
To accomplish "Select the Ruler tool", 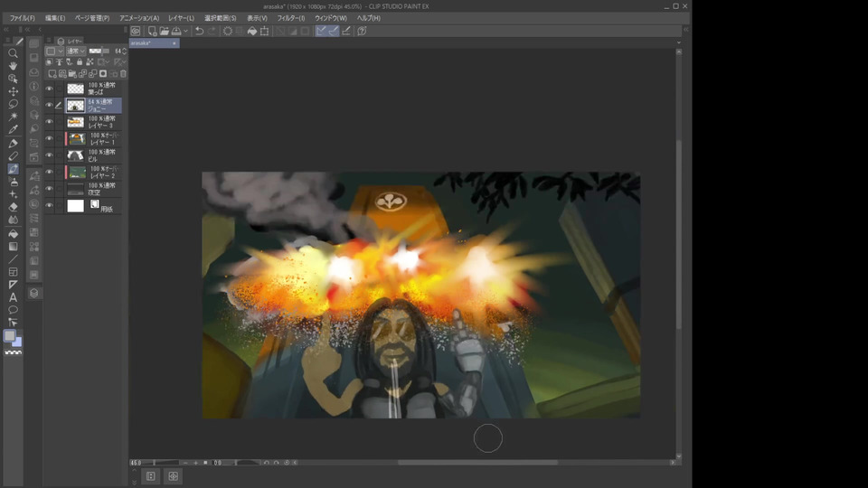I will coord(13,285).
